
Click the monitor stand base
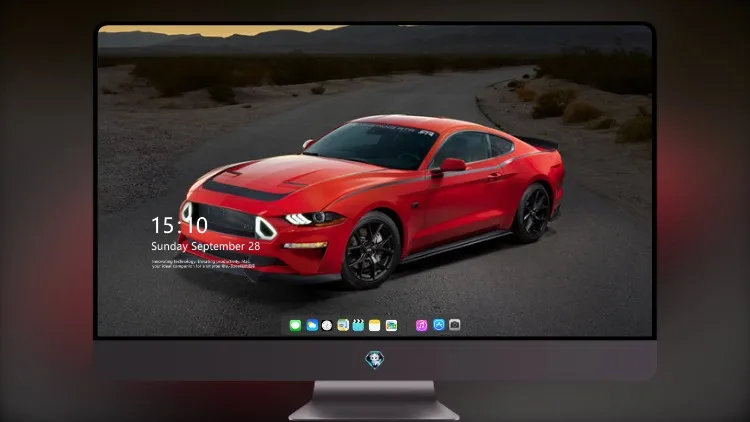pos(375,401)
